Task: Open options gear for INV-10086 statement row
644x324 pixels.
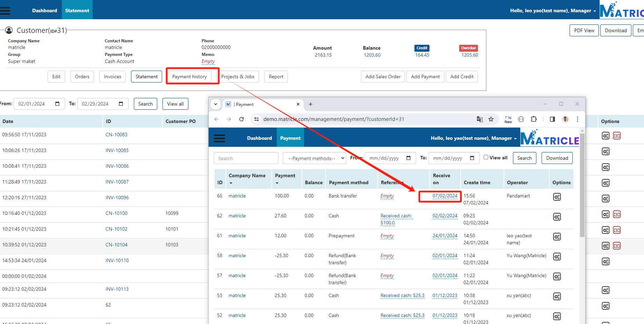Action: click(606, 167)
